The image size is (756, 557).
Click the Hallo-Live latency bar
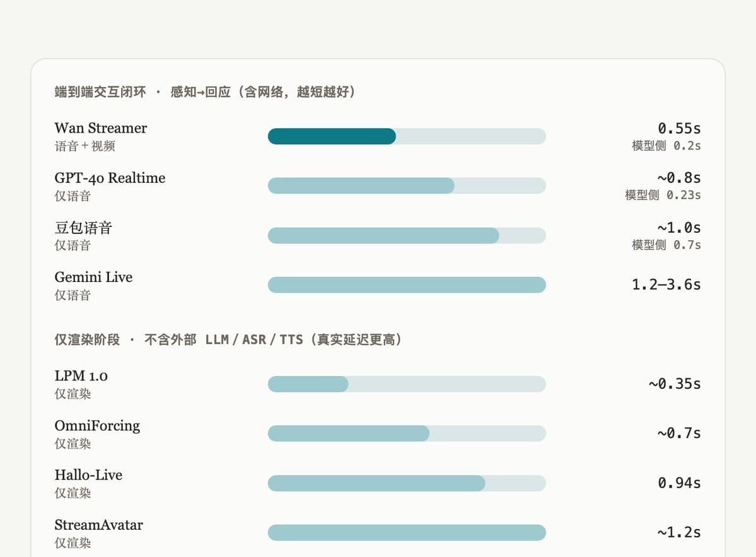point(407,483)
